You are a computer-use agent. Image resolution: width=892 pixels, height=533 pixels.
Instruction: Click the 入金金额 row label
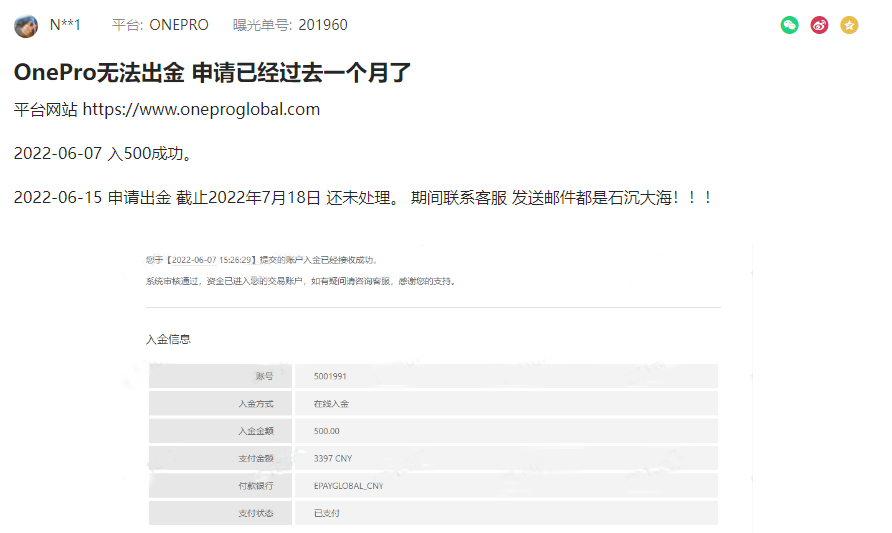(x=255, y=431)
